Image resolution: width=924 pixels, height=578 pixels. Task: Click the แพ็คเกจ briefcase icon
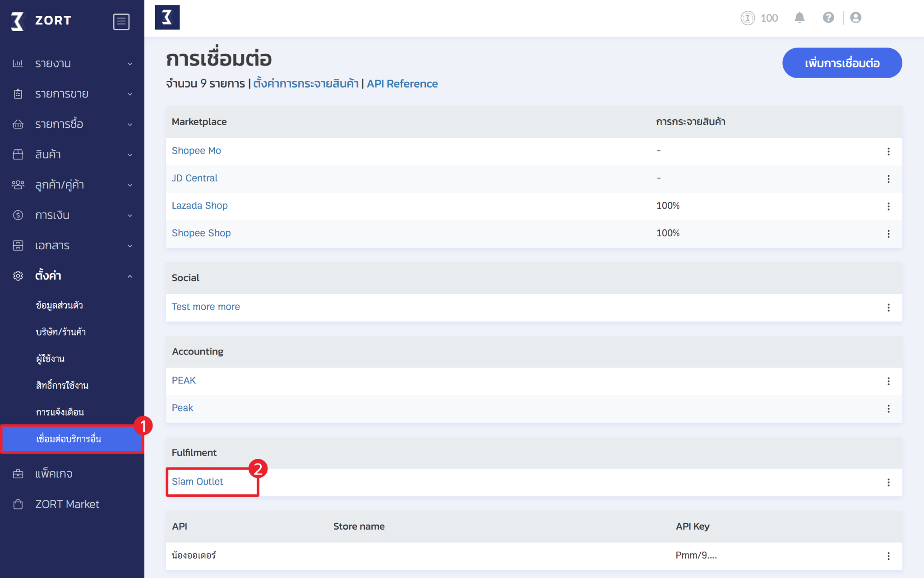click(18, 474)
